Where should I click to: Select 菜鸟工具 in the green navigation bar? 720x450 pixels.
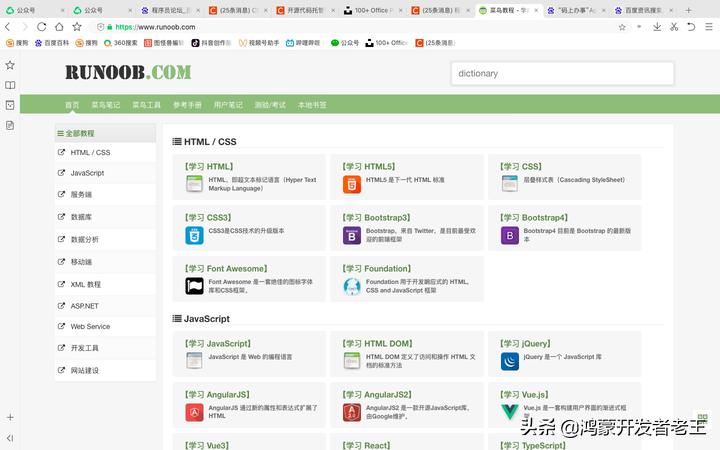(x=146, y=105)
